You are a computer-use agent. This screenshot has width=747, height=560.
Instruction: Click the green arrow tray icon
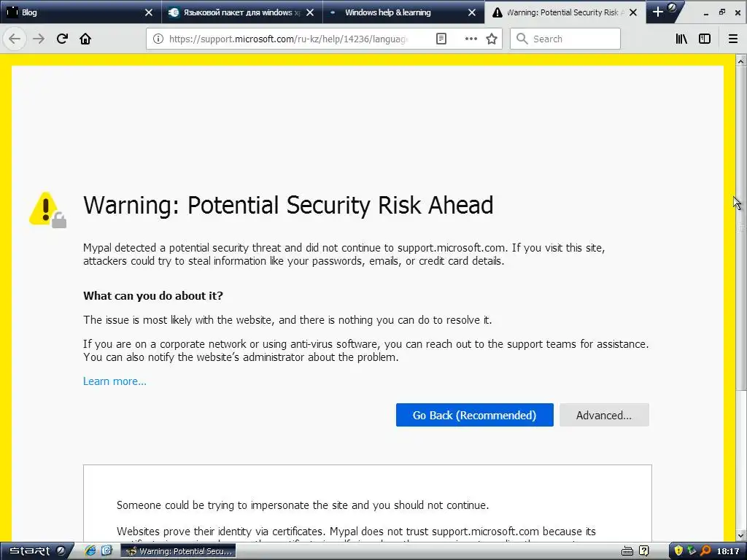(692, 551)
